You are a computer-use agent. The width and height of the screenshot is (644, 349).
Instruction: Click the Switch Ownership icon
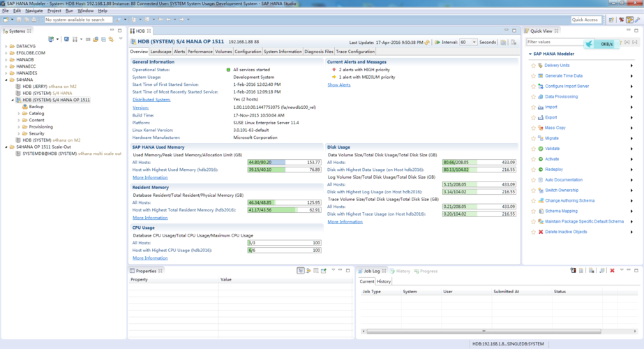tap(541, 191)
